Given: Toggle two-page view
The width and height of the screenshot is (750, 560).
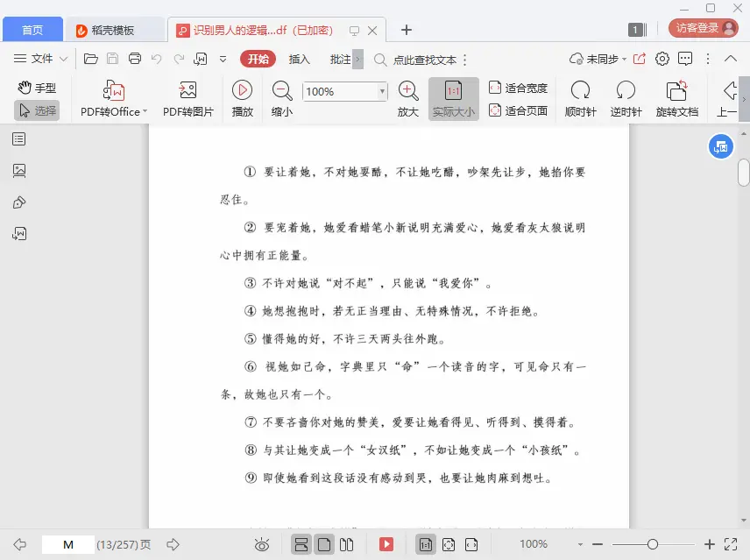Looking at the screenshot, I should pos(346,544).
